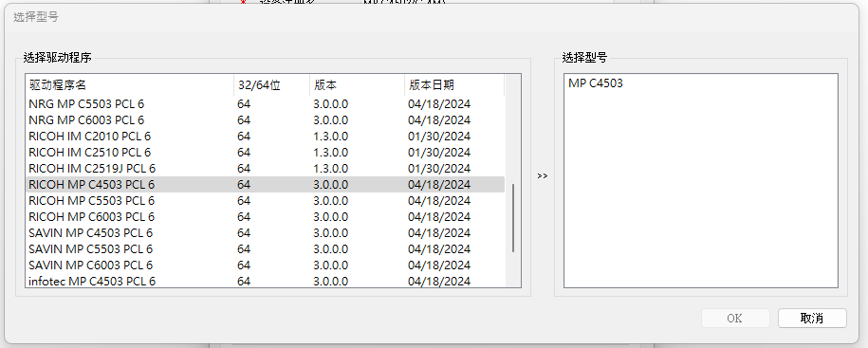Select NRG MP C6003 PCL 6 driver
Image resolution: width=868 pixels, height=348 pixels.
tap(265, 120)
